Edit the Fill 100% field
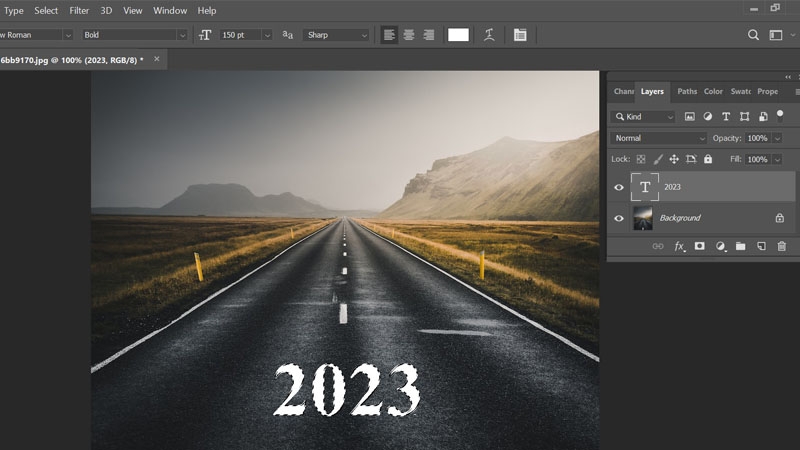This screenshot has height=450, width=800. (758, 159)
